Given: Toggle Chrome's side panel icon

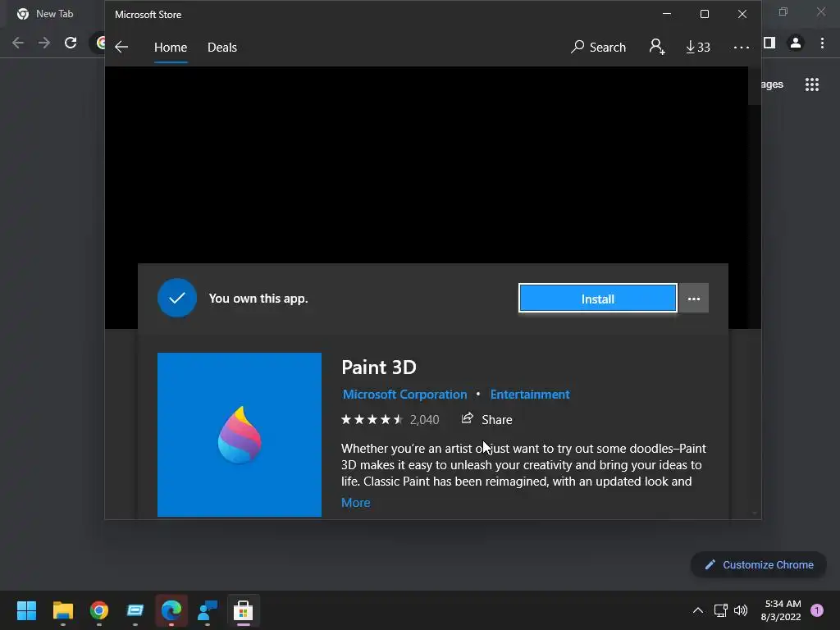Looking at the screenshot, I should tap(769, 43).
